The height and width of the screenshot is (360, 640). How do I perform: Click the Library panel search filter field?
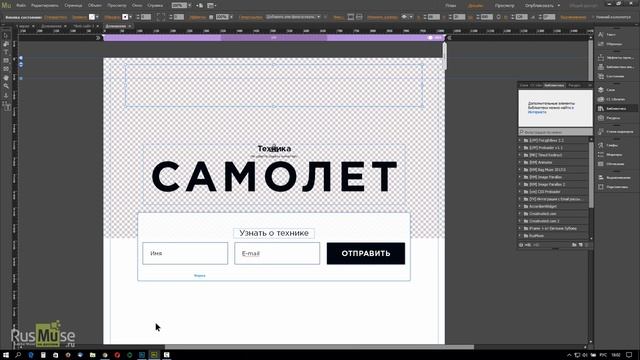pyautogui.click(x=555, y=132)
